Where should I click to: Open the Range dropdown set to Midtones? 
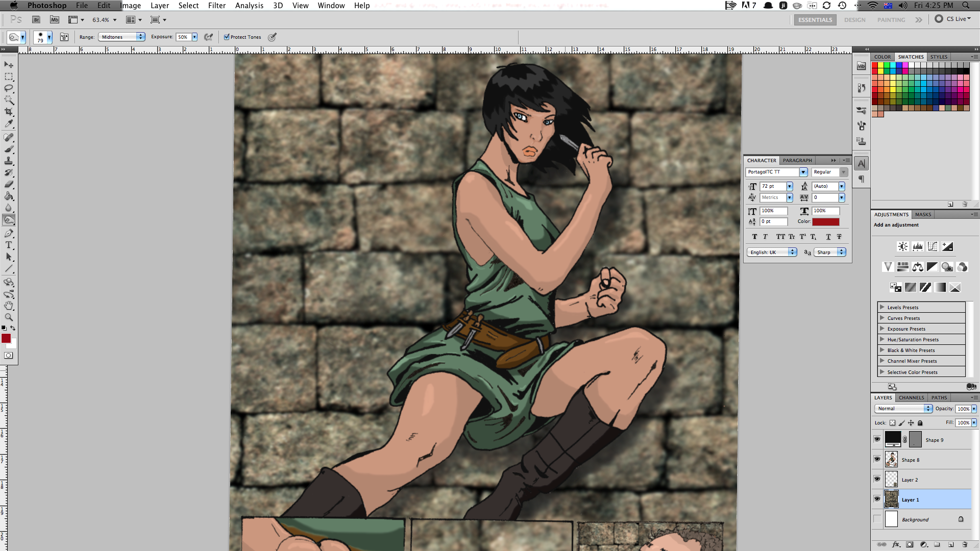coord(121,37)
